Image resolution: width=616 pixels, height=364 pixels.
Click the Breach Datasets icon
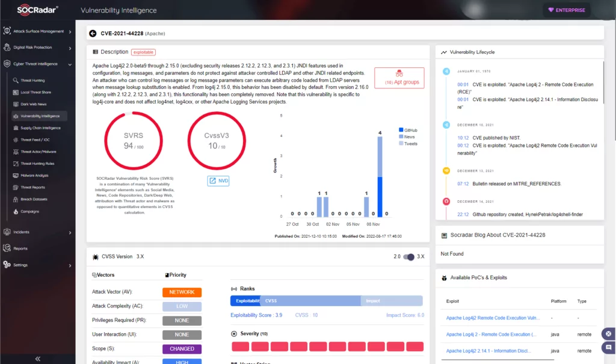pyautogui.click(x=16, y=199)
